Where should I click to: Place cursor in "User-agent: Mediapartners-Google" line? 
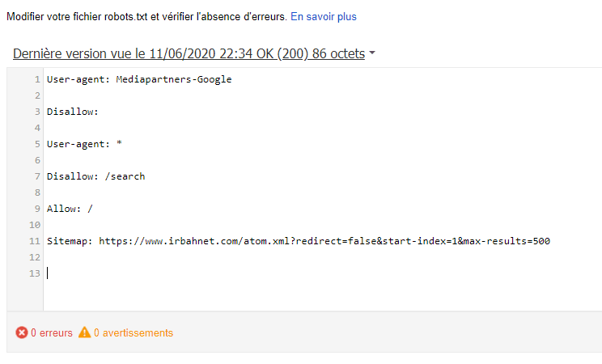[x=139, y=79]
